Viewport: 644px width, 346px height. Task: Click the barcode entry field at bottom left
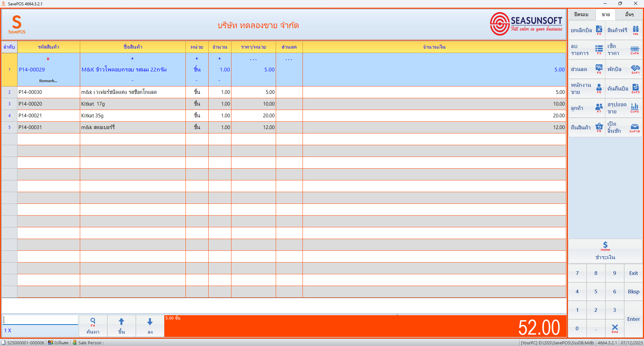coord(40,320)
